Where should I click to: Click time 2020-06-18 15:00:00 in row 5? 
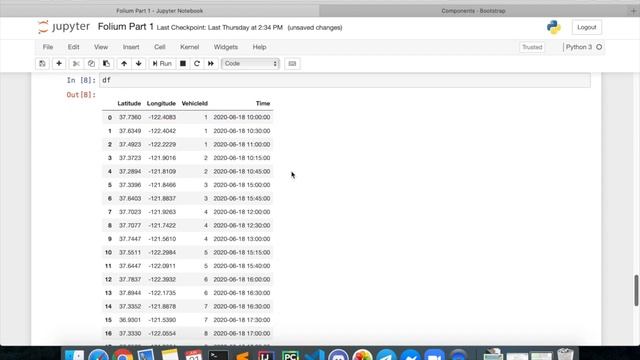242,185
